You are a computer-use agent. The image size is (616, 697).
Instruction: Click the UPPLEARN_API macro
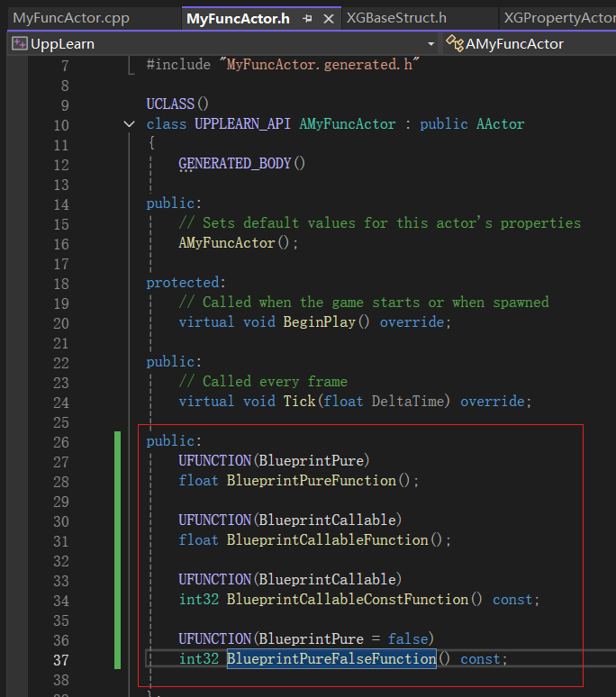(242, 124)
